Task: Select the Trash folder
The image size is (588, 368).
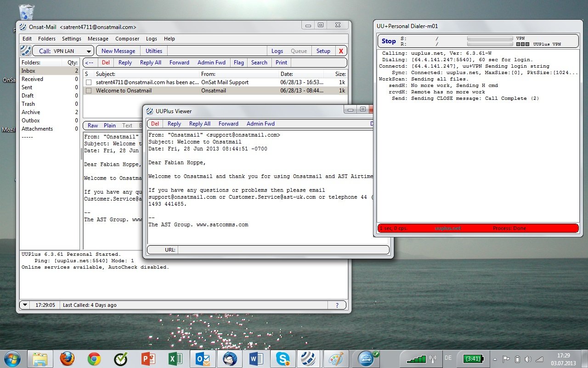Action: click(50, 104)
